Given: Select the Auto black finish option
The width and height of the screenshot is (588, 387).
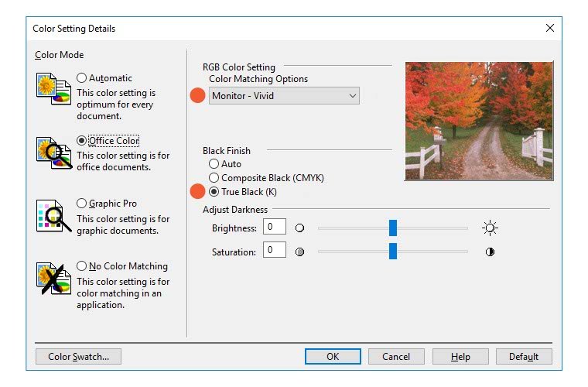Looking at the screenshot, I should (214, 164).
